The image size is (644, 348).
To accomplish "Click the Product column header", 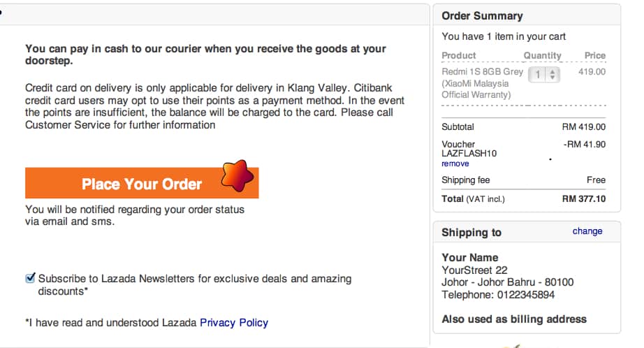I will [x=459, y=55].
